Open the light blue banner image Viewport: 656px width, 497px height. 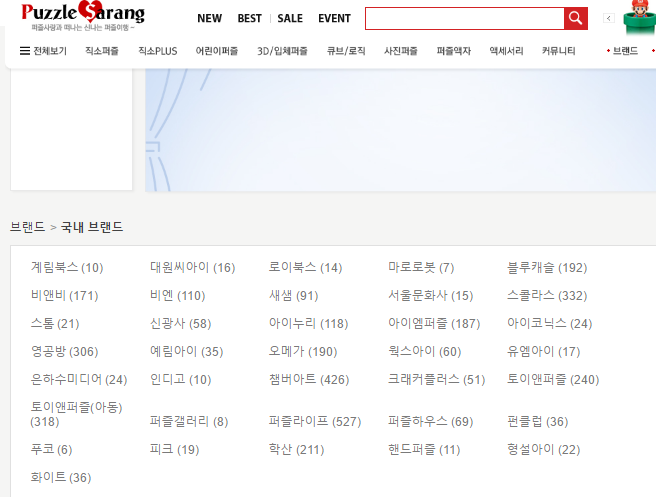400,130
